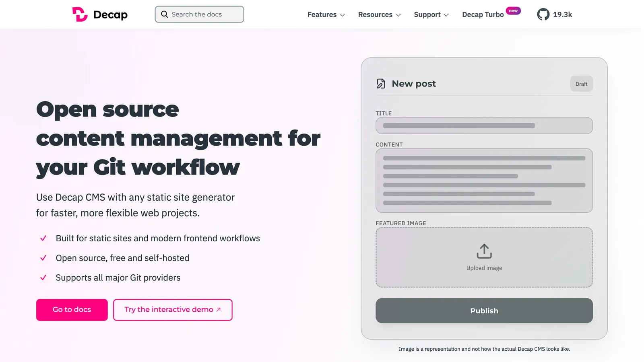644x362 pixels.
Task: Go to Decap Turbo page
Action: 483,14
